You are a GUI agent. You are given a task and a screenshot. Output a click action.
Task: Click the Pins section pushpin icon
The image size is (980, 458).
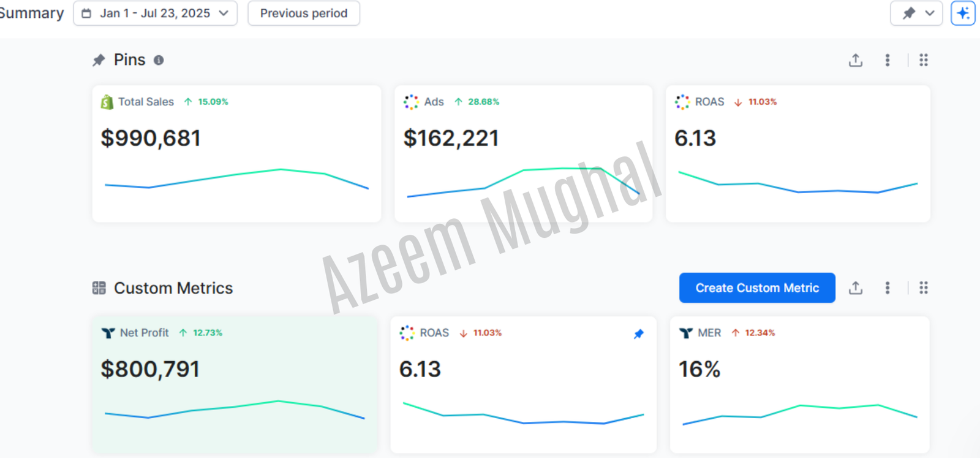pos(99,60)
